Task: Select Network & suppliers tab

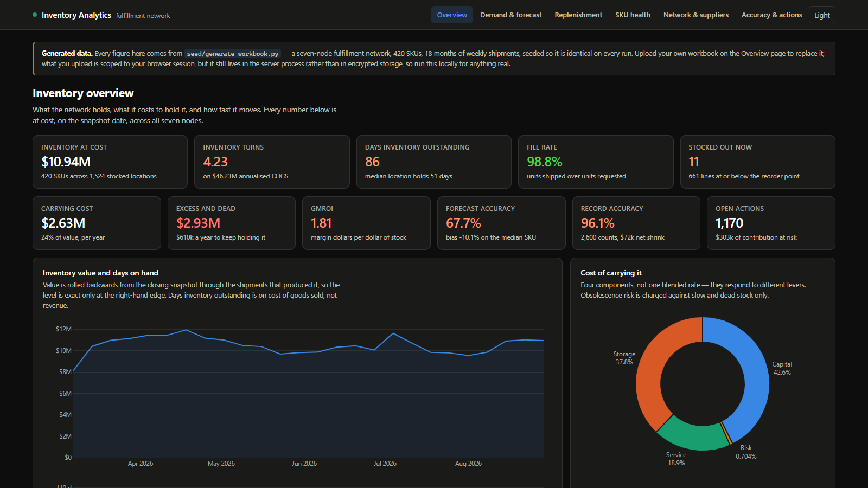Action: tap(695, 15)
